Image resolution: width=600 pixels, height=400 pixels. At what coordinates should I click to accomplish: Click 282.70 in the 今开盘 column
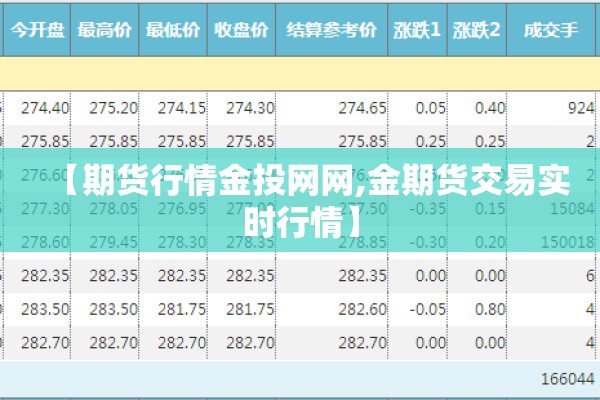(x=45, y=343)
